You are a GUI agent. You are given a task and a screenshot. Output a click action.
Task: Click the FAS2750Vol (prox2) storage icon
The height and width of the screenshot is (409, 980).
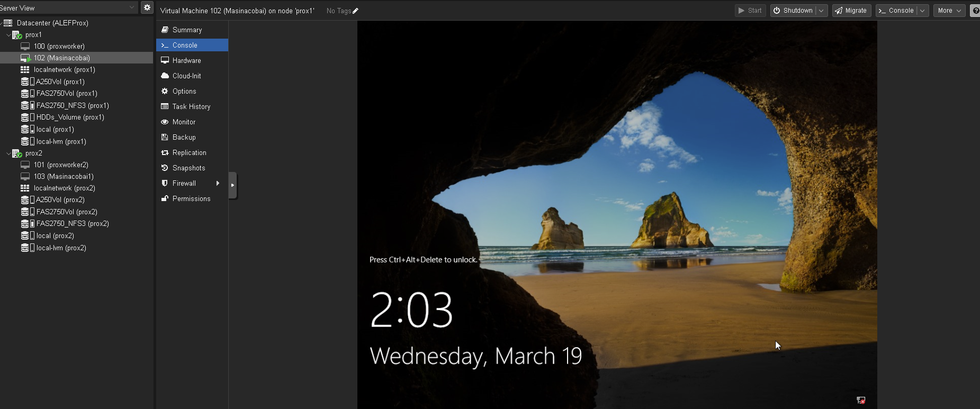coord(28,212)
